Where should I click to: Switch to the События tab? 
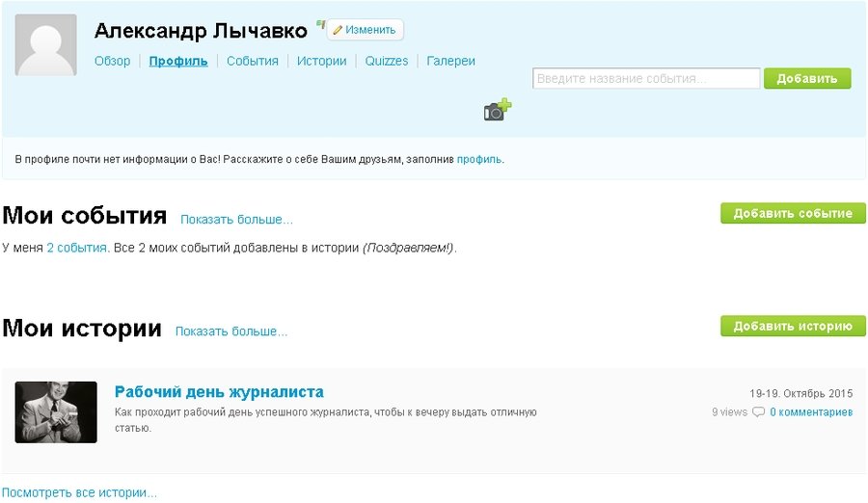tap(253, 61)
